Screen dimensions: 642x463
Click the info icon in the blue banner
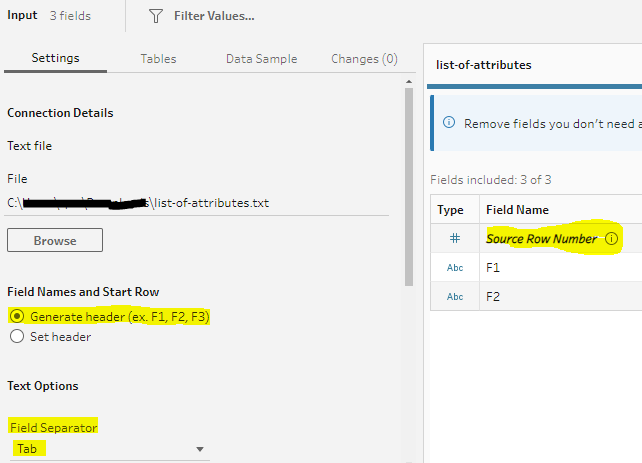tap(445, 123)
